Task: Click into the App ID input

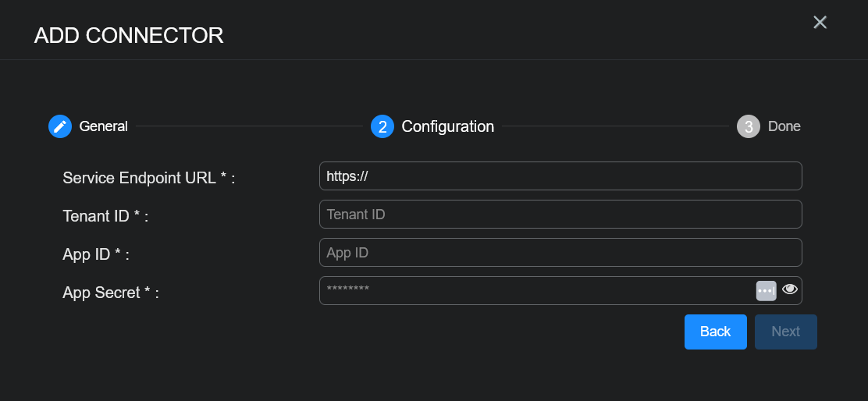Action: tap(560, 253)
